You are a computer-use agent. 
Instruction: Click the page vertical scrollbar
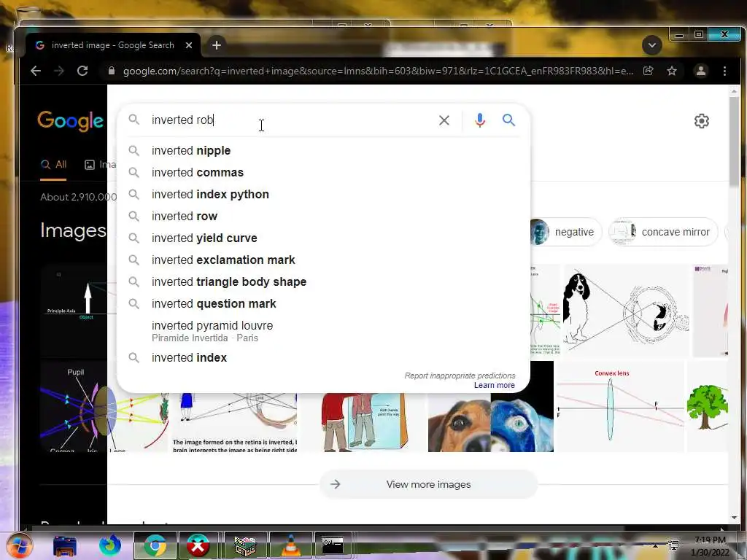734,143
